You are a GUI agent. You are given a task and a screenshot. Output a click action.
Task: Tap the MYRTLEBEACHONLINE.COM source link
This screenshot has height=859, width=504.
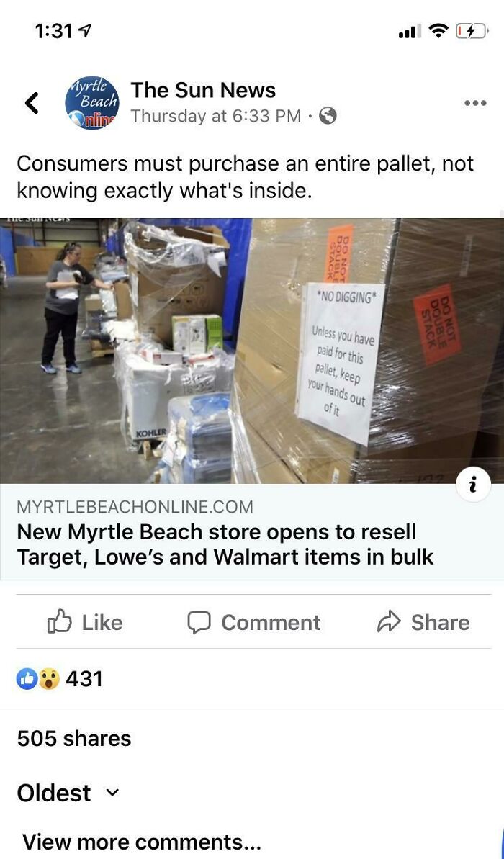pyautogui.click(x=135, y=507)
